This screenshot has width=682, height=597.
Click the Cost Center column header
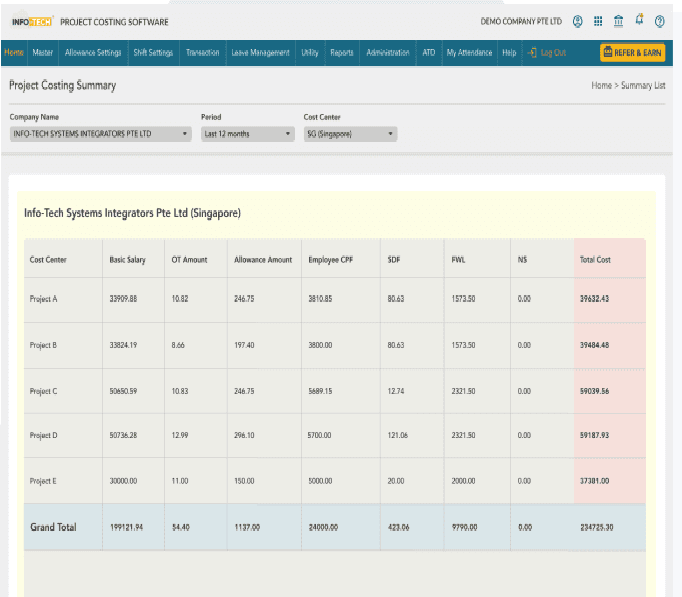pyautogui.click(x=48, y=260)
